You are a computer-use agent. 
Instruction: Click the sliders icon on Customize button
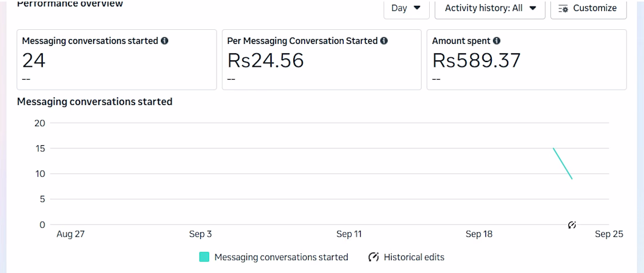pos(563,8)
